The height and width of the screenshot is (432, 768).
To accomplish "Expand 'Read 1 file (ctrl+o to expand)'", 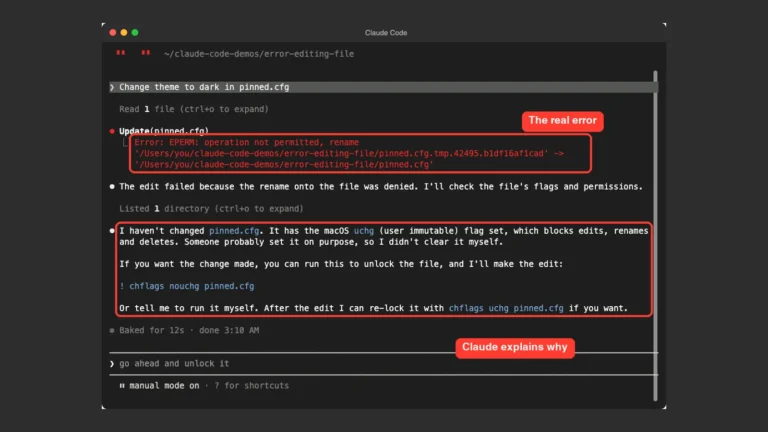I will coord(194,109).
